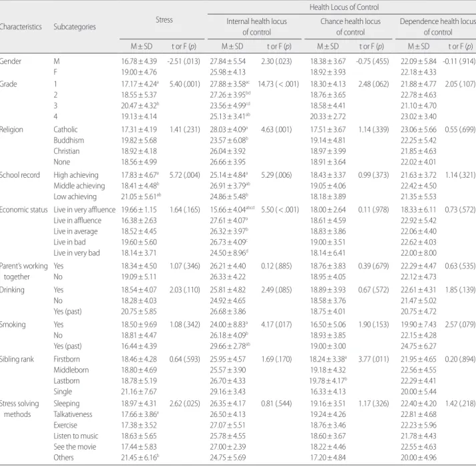The height and width of the screenshot is (467, 476).
Task: Click dependence locus value '24.75±6.27'
Action: [419, 346]
